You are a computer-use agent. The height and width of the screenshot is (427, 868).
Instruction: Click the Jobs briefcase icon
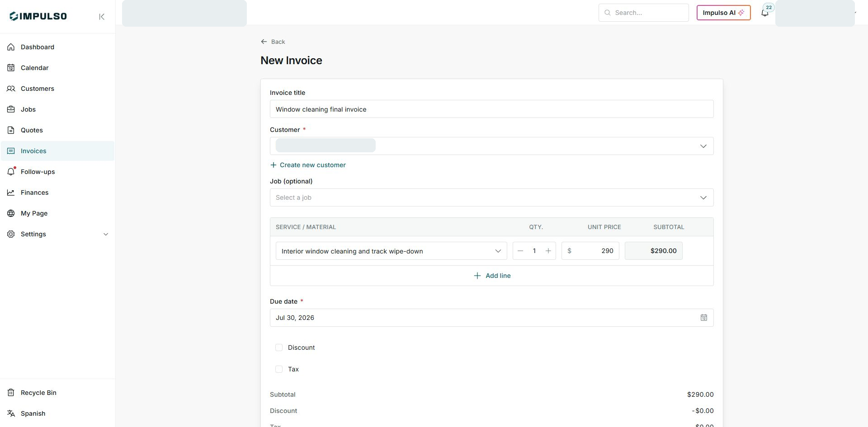tap(11, 109)
